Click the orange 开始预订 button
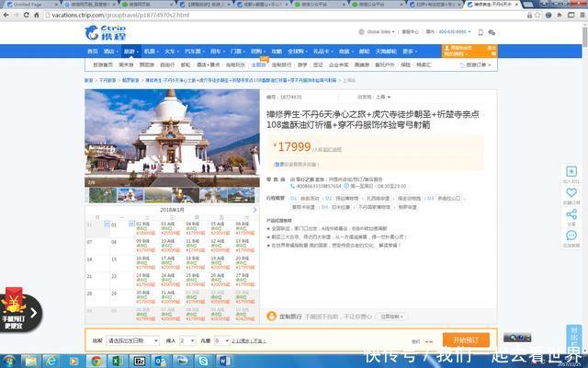Image resolution: width=588 pixels, height=368 pixels. point(466,340)
